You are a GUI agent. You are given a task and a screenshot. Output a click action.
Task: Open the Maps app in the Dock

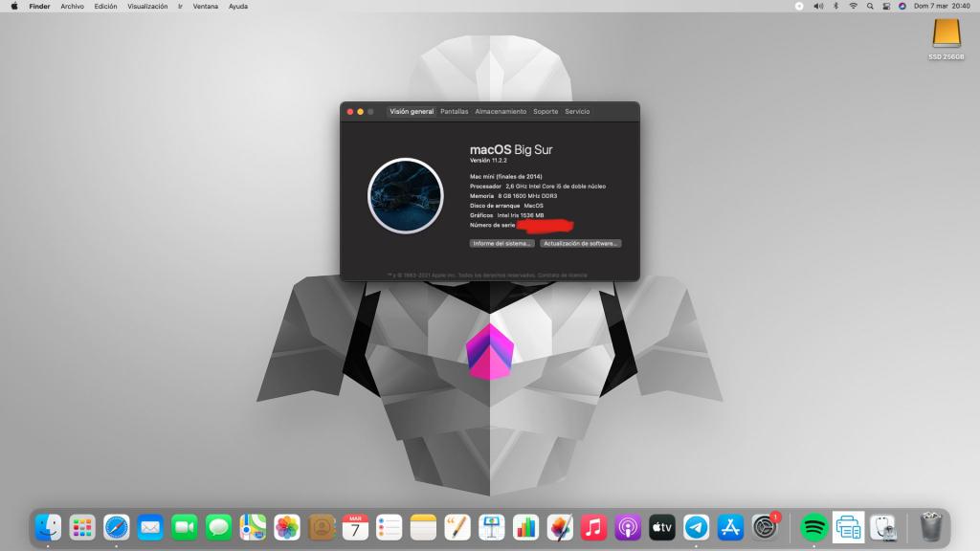point(253,527)
